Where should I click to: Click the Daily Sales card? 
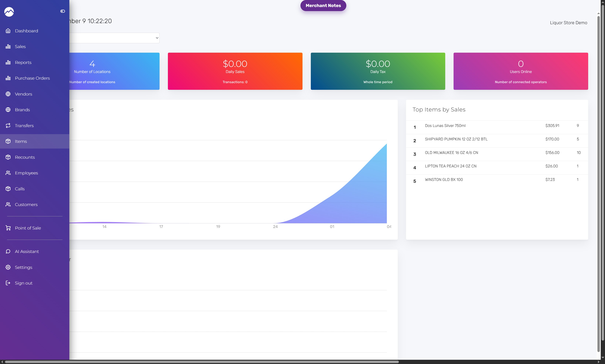(235, 71)
